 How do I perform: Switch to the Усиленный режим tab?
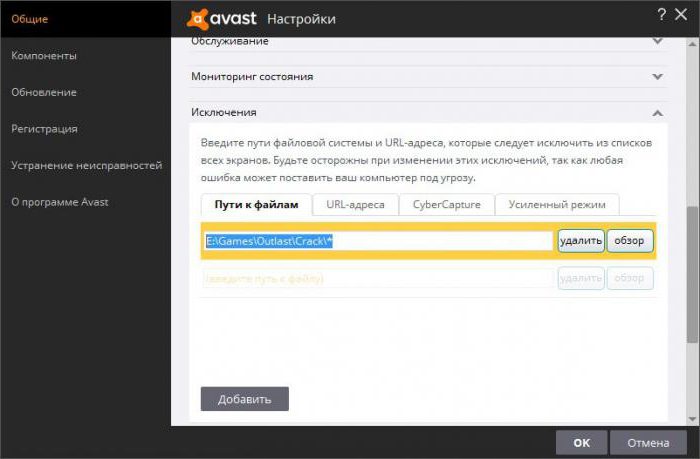(557, 204)
